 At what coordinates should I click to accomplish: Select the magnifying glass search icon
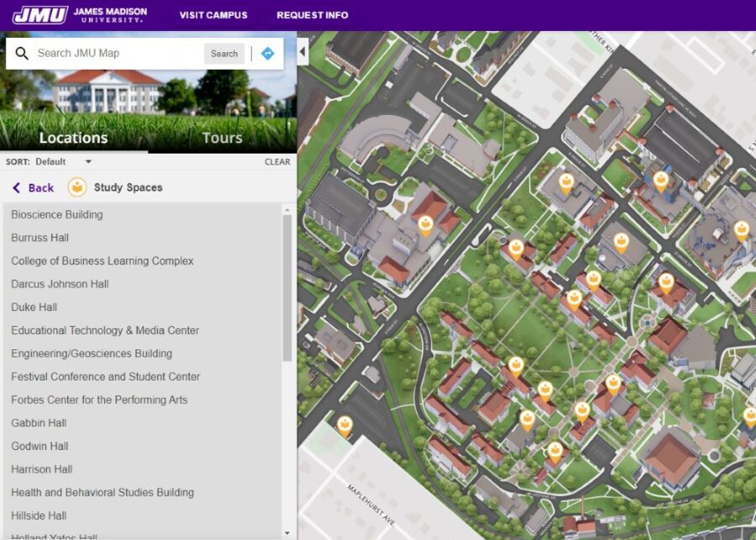21,53
